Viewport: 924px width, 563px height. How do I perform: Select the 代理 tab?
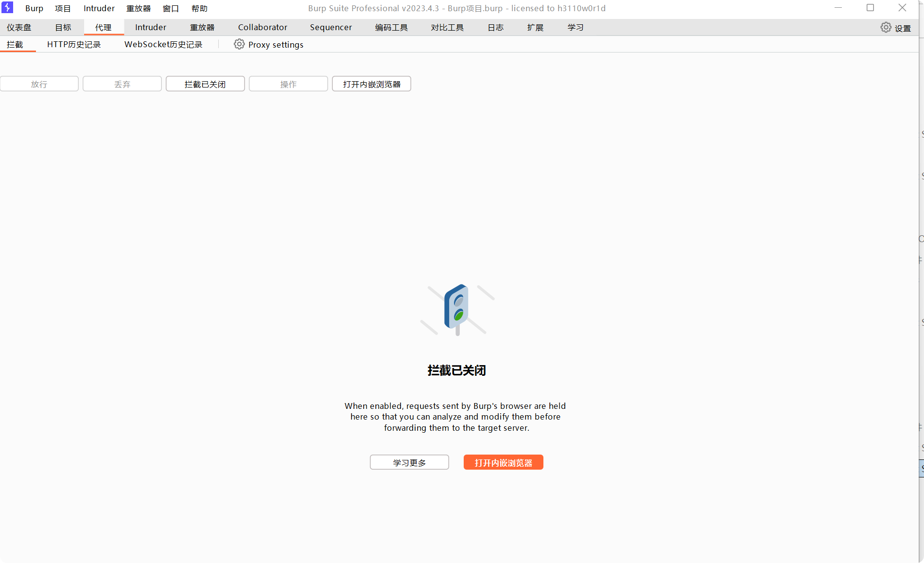[x=104, y=27]
